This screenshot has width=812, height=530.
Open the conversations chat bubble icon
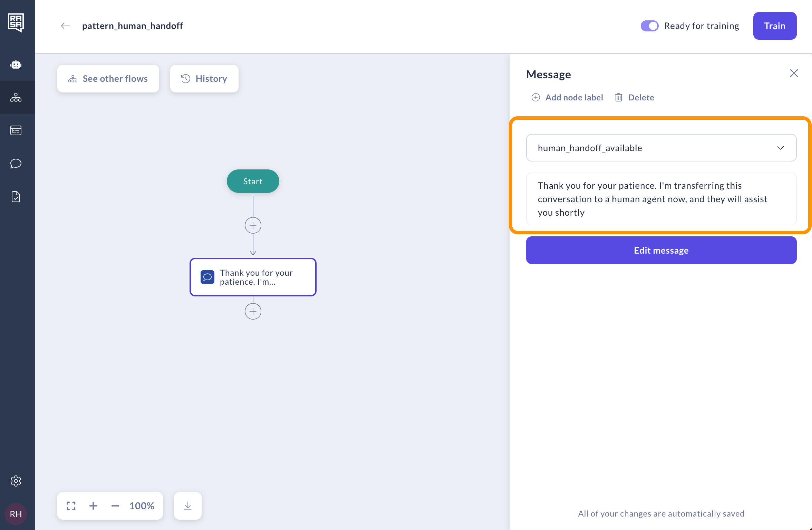16,164
